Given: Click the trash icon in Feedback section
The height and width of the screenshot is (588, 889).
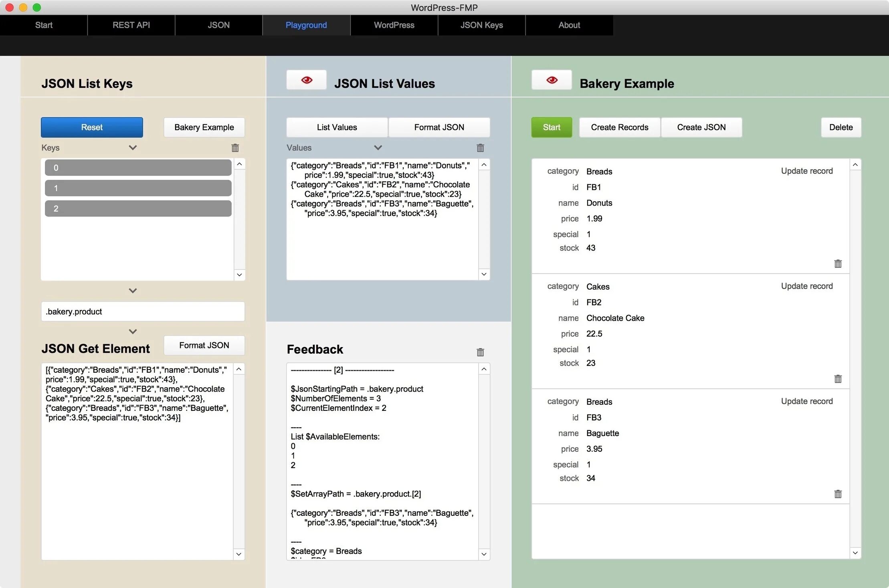Looking at the screenshot, I should point(481,352).
